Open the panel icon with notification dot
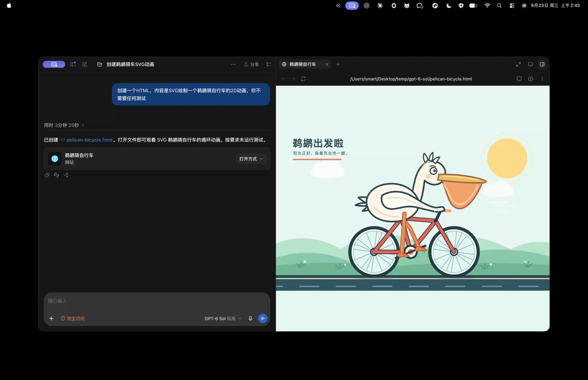588x380 pixels. [x=73, y=64]
